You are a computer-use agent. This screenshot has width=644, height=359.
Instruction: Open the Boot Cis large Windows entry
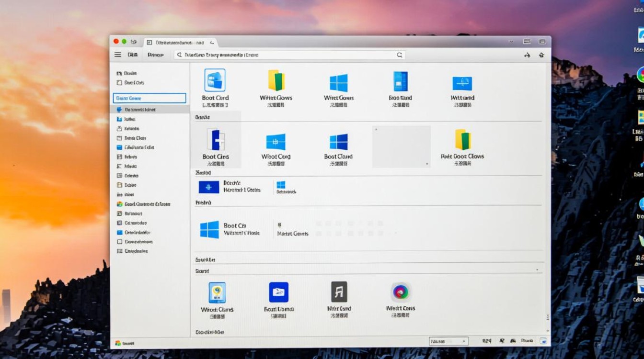coord(209,229)
